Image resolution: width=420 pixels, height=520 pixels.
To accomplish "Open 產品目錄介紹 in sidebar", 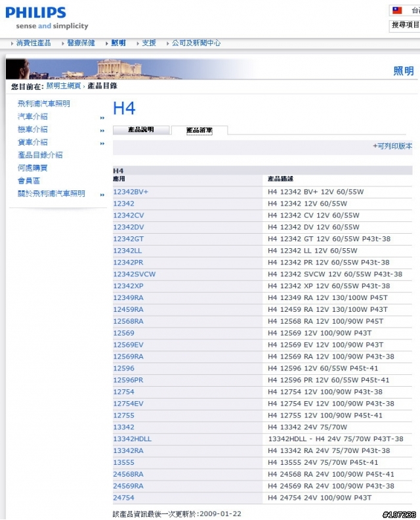I will (40, 155).
